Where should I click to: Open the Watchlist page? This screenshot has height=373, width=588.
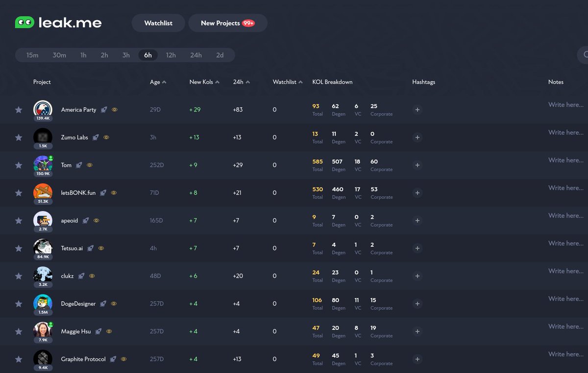158,23
